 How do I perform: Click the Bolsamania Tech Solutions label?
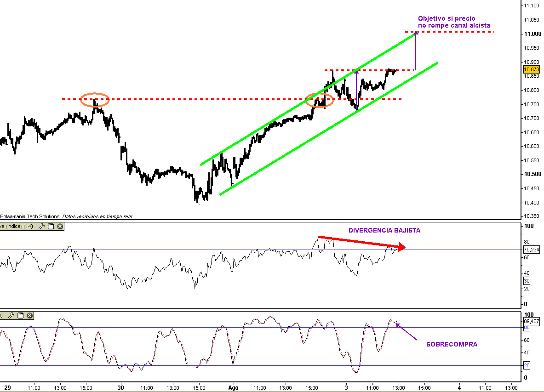[30, 216]
